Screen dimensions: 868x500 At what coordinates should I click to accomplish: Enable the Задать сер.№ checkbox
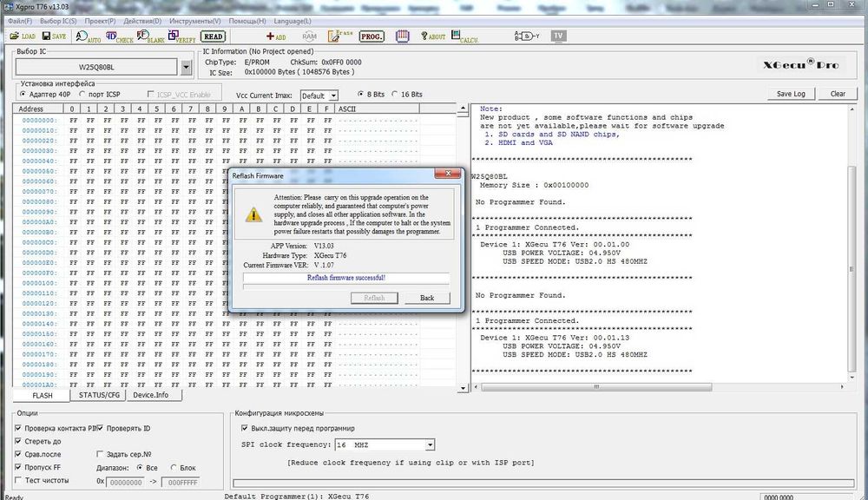point(100,454)
